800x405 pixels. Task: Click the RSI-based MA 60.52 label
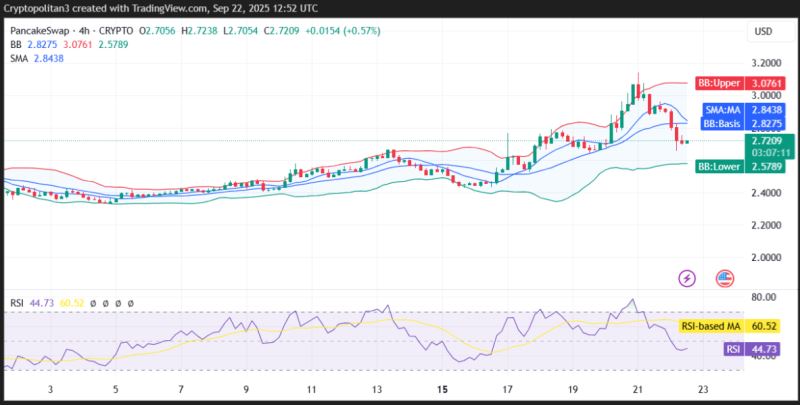pyautogui.click(x=736, y=326)
